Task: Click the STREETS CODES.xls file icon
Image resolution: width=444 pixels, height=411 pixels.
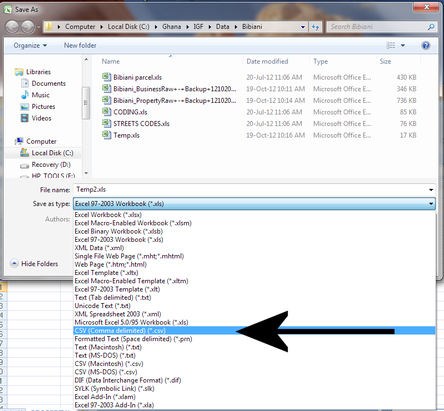Action: 106,123
